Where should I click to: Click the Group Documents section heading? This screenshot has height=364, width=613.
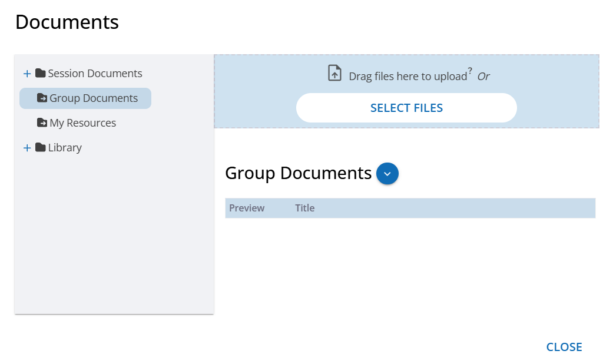(299, 173)
